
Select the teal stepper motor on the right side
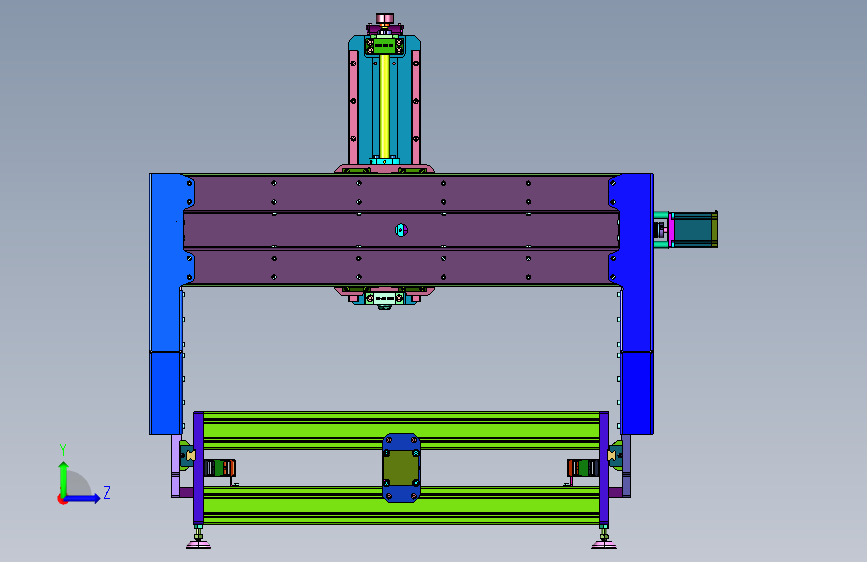pyautogui.click(x=693, y=229)
